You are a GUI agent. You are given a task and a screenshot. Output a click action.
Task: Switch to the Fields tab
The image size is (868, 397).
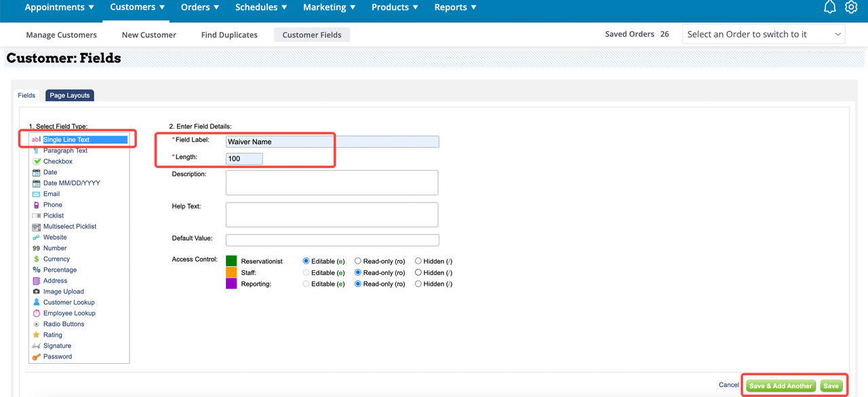click(x=27, y=96)
